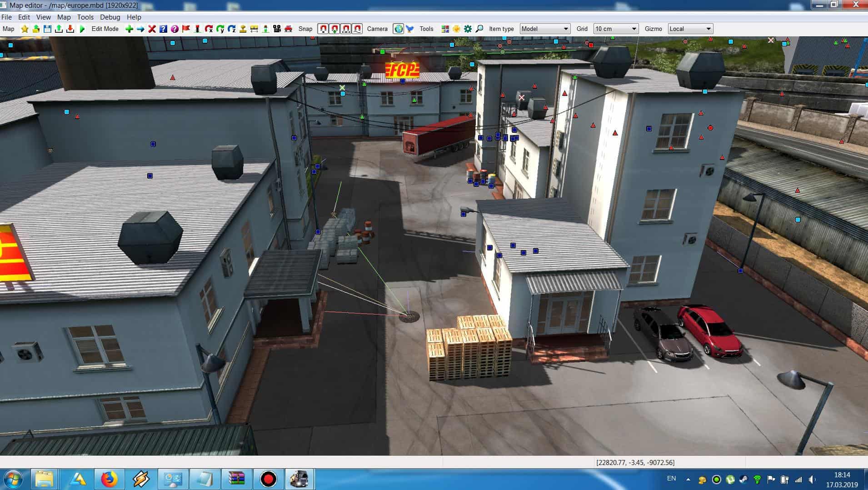This screenshot has width=868, height=490.
Task: Click the Windows Start button
Action: click(x=13, y=479)
